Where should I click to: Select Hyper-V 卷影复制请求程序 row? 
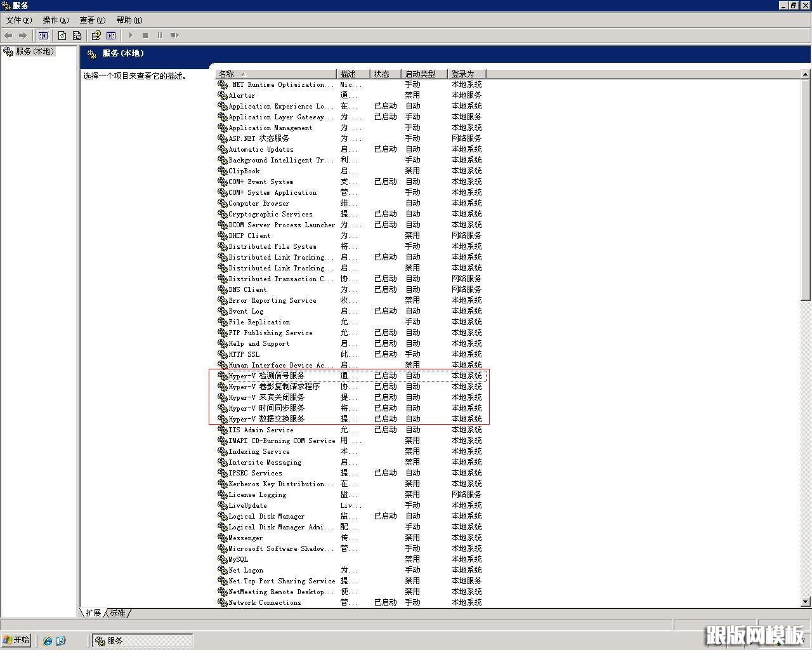click(x=351, y=387)
